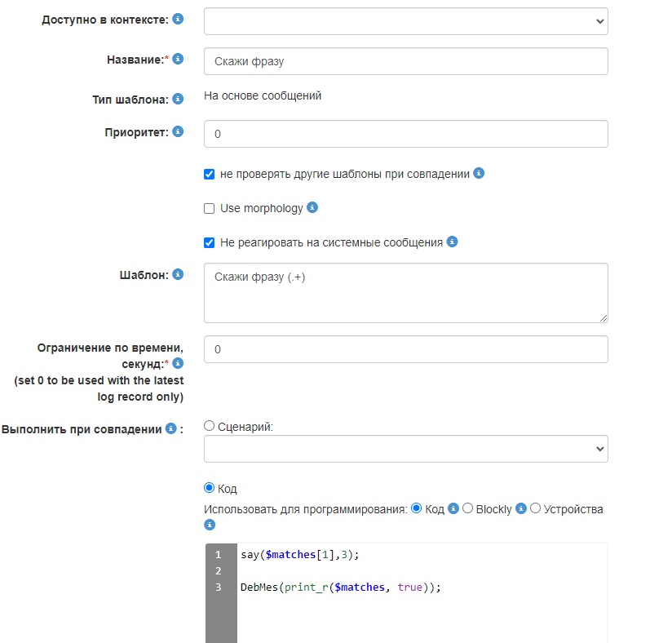Choose the 'Blockly' programming option
This screenshot has height=643, width=672.
(x=468, y=508)
